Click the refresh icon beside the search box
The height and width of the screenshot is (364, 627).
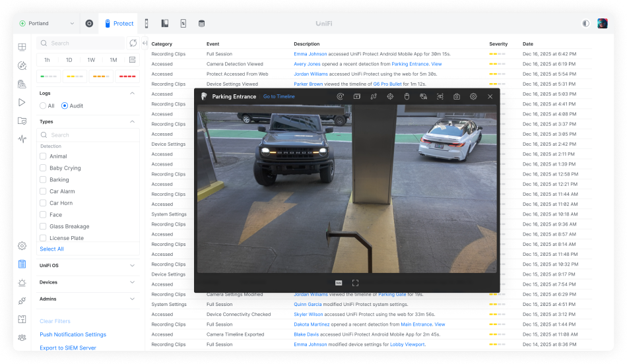tap(133, 44)
